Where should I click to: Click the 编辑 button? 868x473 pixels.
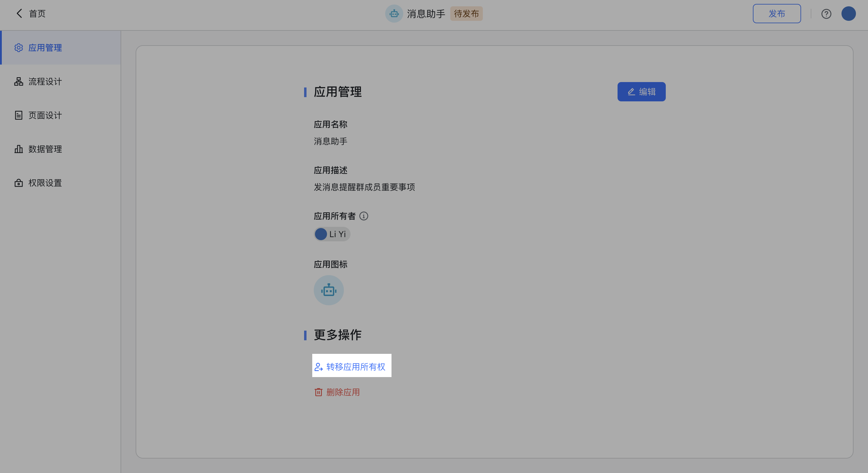click(641, 91)
